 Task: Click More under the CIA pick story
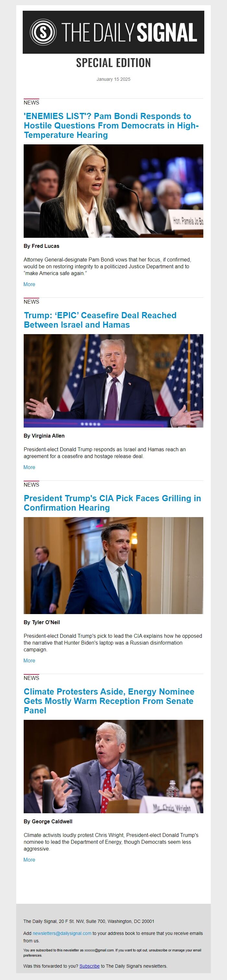pyautogui.click(x=29, y=661)
